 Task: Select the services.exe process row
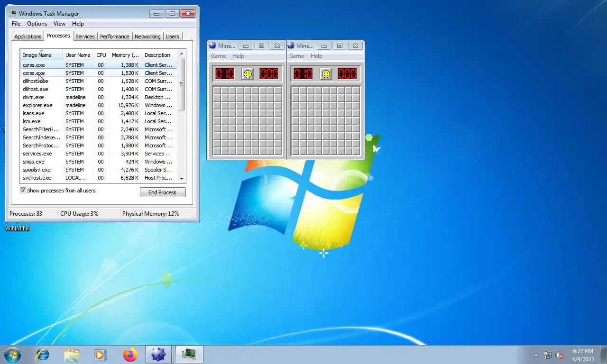pyautogui.click(x=99, y=154)
